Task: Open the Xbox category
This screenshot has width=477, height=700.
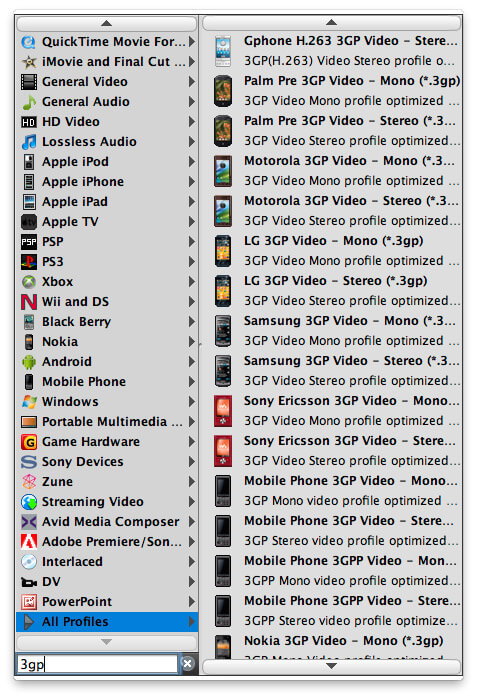Action: coord(107,282)
